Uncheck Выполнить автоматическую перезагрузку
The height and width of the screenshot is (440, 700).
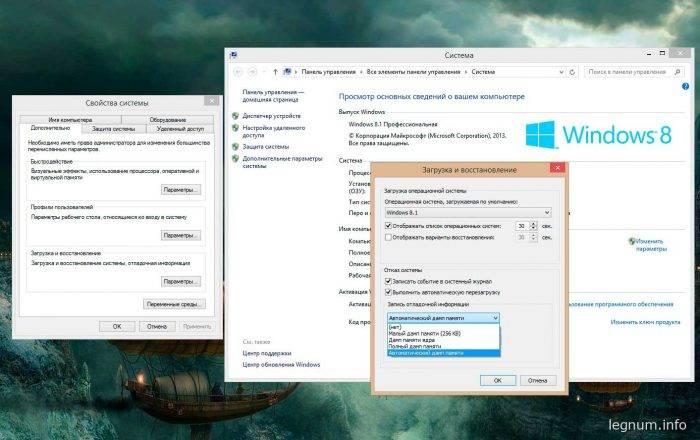coord(388,292)
